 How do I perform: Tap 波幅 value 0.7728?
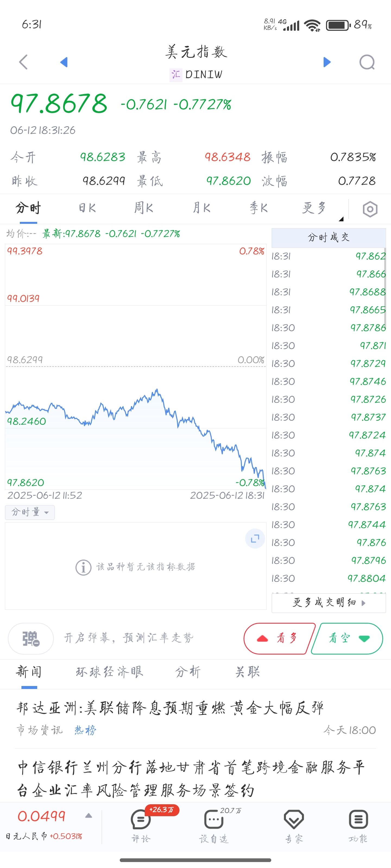click(357, 181)
